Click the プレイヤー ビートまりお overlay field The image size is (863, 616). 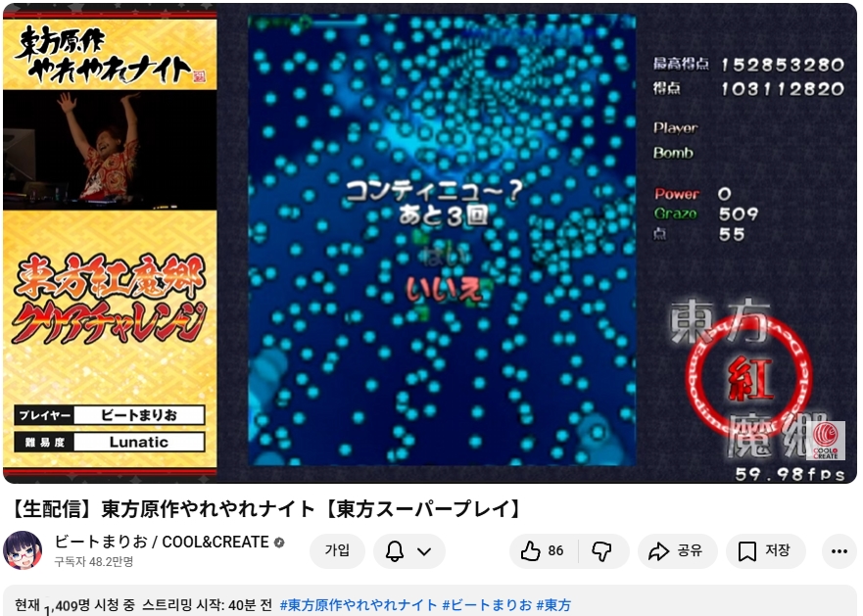coord(110,414)
